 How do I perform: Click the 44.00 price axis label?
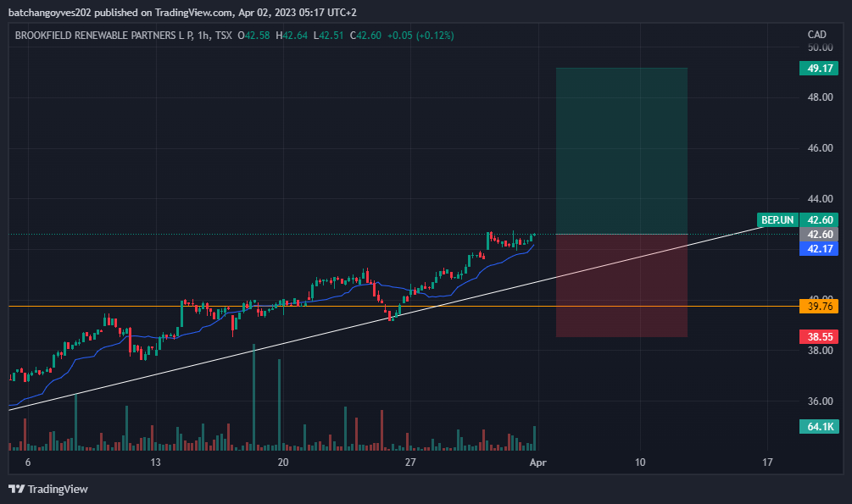pos(820,199)
